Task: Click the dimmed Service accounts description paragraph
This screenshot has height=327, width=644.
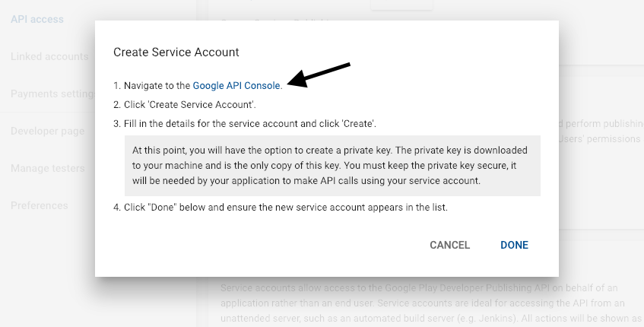Action: point(431,303)
